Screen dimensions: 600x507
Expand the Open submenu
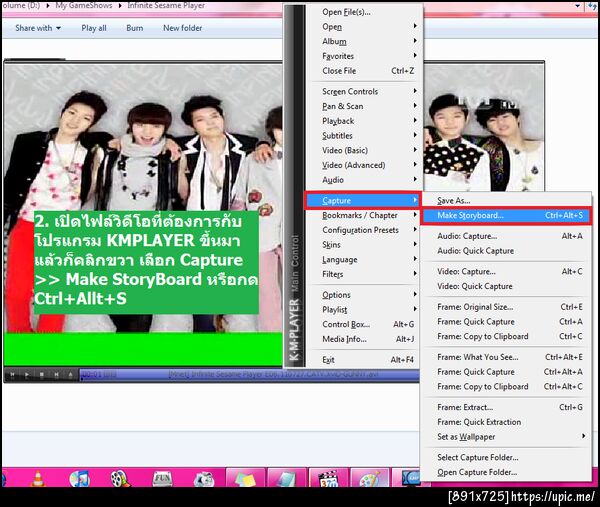tap(364, 27)
